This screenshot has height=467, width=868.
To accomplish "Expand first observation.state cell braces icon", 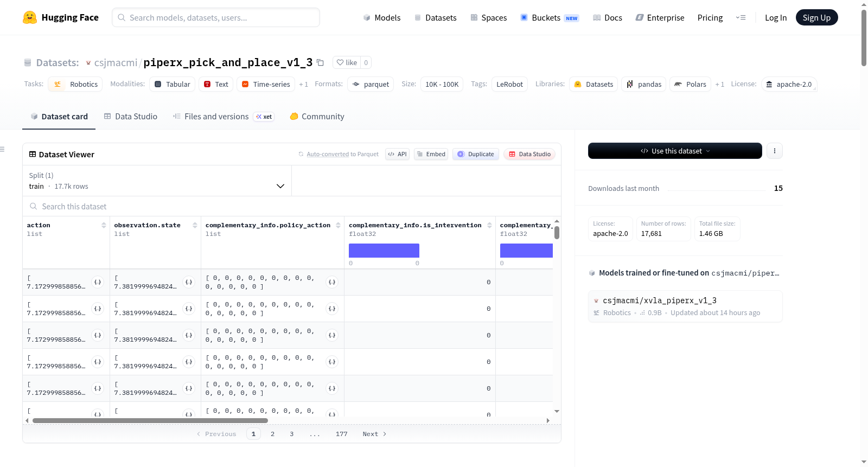I will 189,282.
